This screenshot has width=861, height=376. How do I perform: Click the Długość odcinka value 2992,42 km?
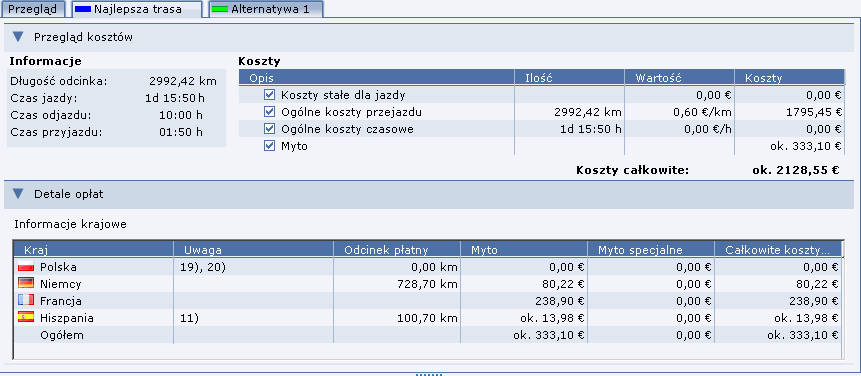coord(183,81)
